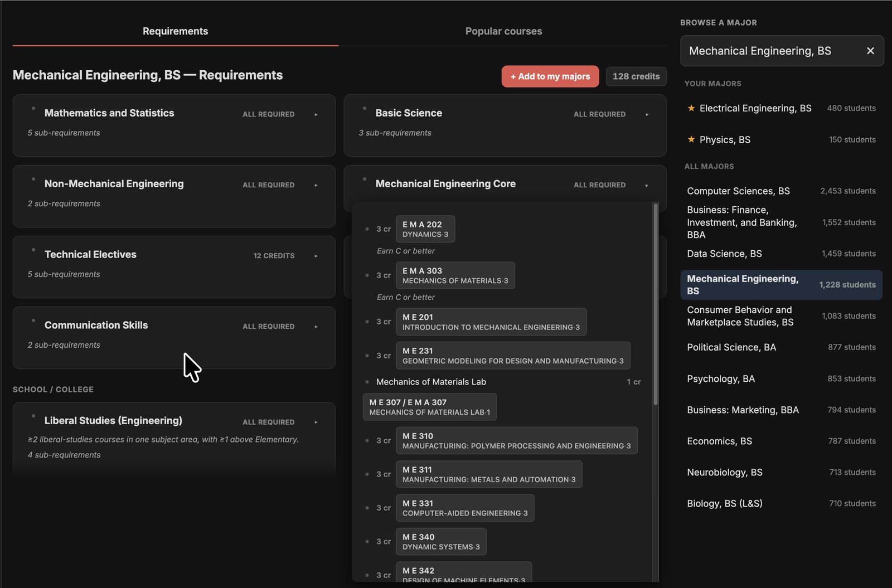Expand Technical Electives arrow icon
Screen dimensions: 892x588
[x=316, y=256]
